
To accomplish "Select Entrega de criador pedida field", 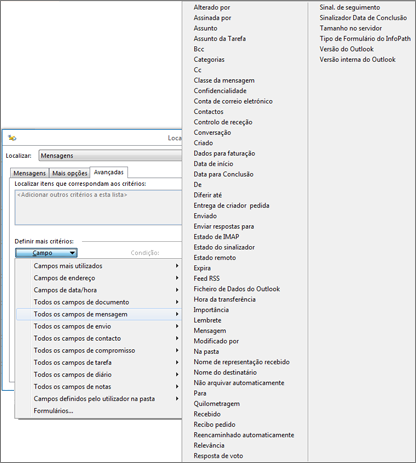I will tap(231, 205).
